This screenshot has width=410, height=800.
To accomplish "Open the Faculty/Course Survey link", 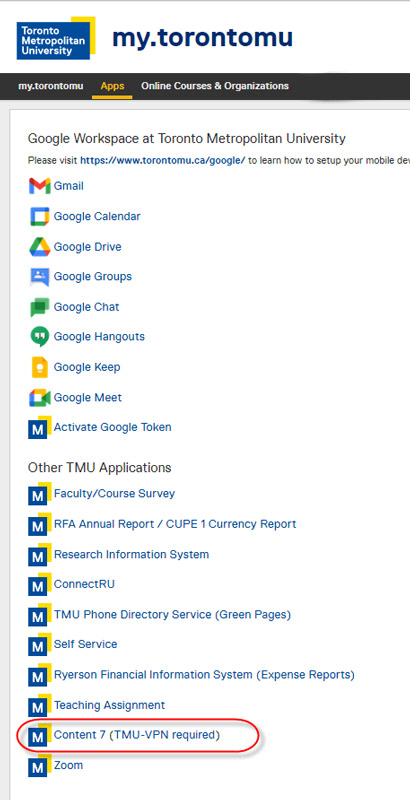I will (x=114, y=493).
